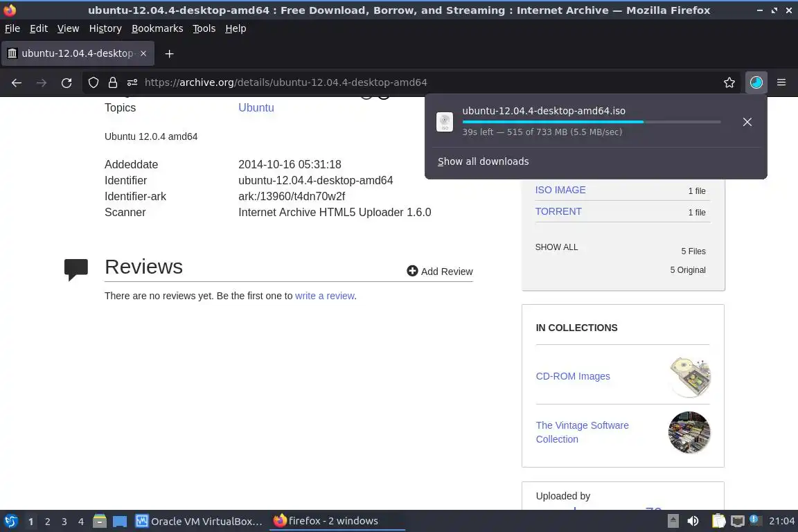This screenshot has height=532, width=798.
Task: Close the ubuntu-12.04.4-desktop tab
Action: pos(143,53)
